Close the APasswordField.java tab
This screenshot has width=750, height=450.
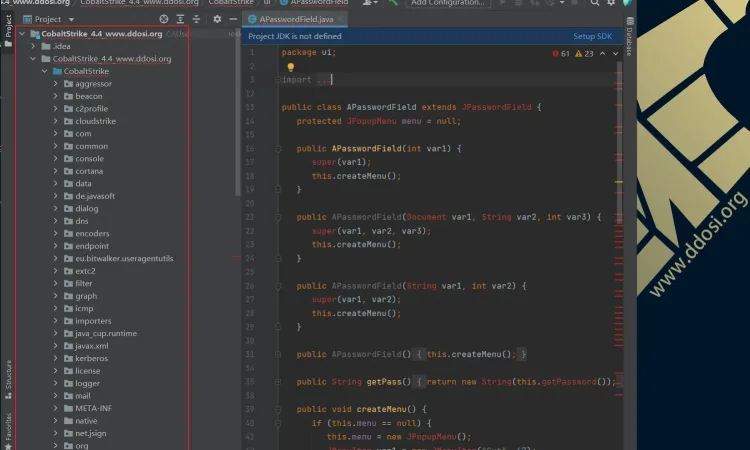point(341,19)
